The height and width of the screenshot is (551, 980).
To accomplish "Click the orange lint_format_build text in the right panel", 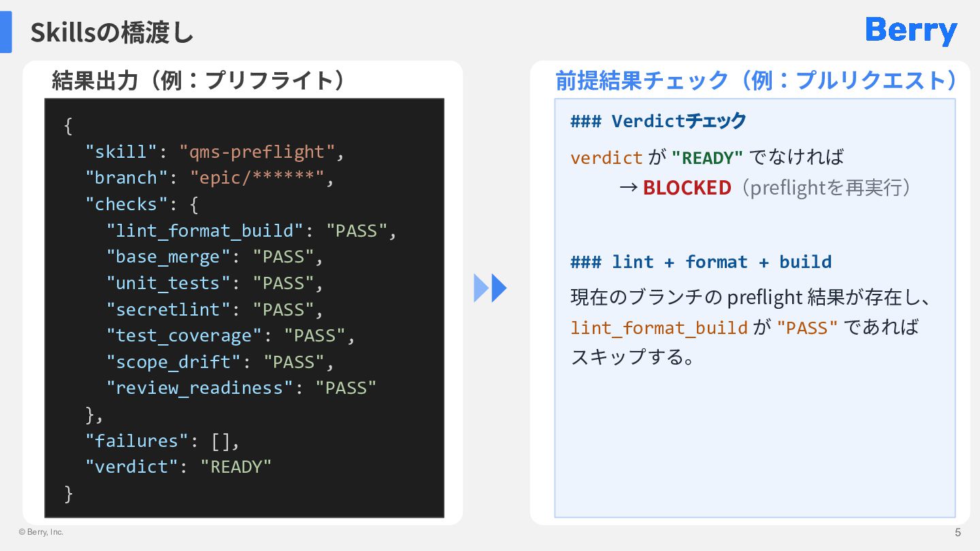I will [x=659, y=328].
